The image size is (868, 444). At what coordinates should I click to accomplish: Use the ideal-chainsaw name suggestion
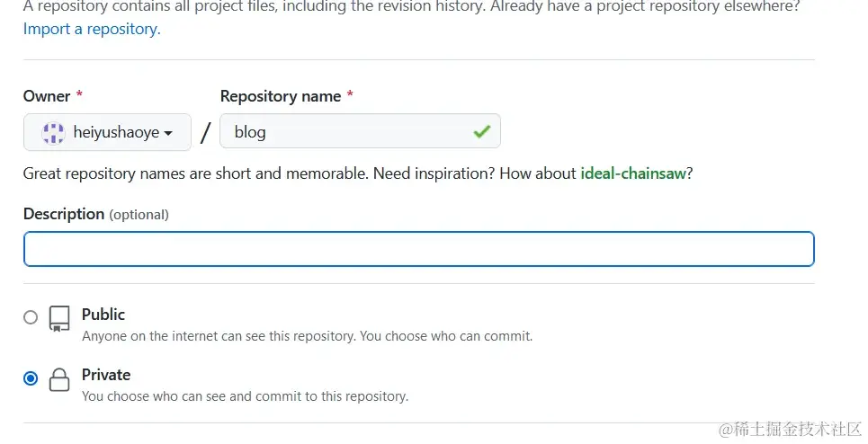click(633, 173)
